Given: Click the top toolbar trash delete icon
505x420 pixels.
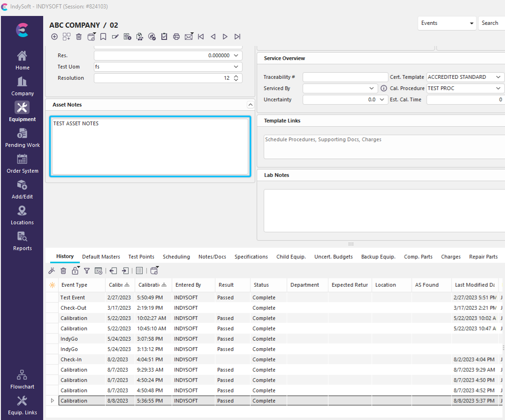Looking at the screenshot, I should [79, 37].
